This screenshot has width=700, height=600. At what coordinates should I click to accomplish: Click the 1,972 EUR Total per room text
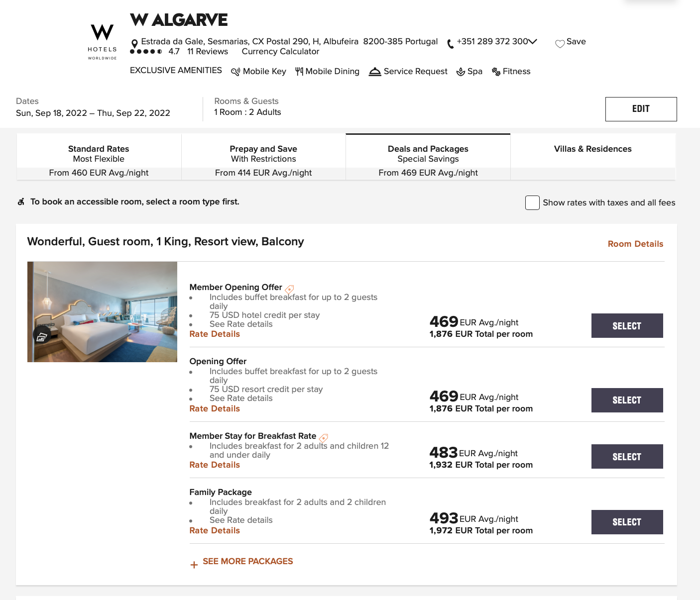pyautogui.click(x=481, y=530)
